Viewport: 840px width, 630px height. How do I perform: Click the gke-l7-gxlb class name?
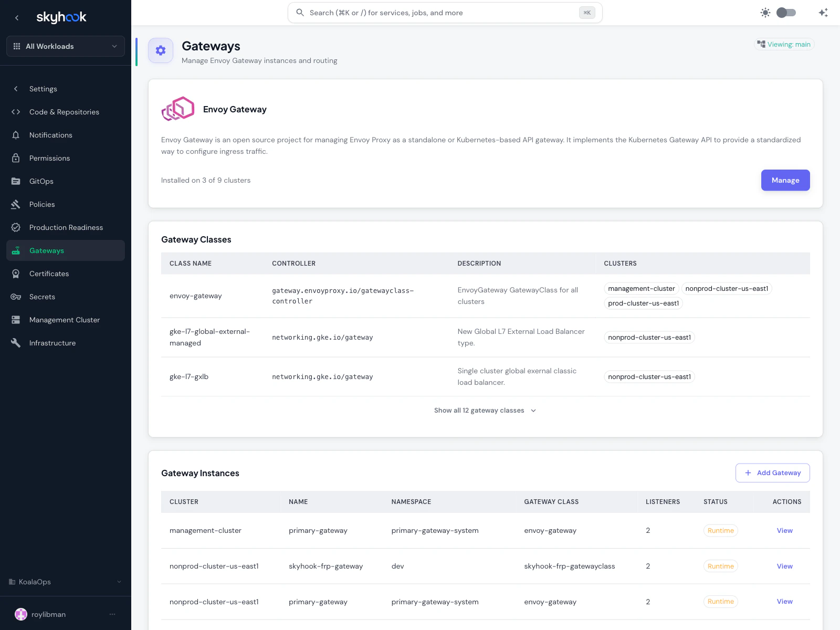point(189,377)
